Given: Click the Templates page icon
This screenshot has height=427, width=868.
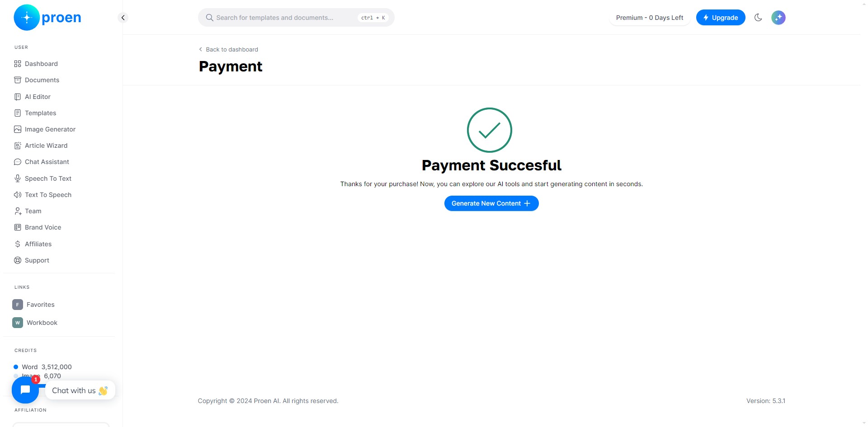Looking at the screenshot, I should click(x=18, y=113).
